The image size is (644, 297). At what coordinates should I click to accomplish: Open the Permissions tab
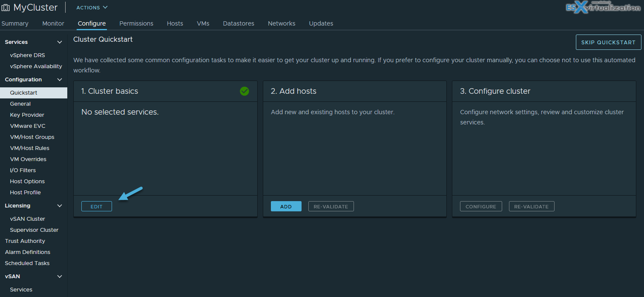[136, 23]
